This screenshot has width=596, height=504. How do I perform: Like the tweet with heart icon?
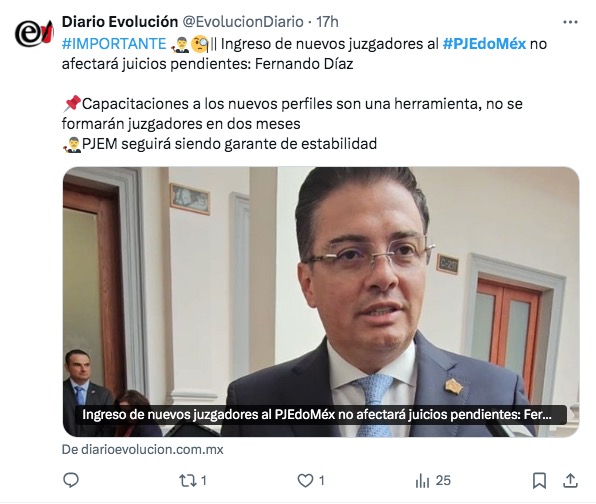coord(305,481)
